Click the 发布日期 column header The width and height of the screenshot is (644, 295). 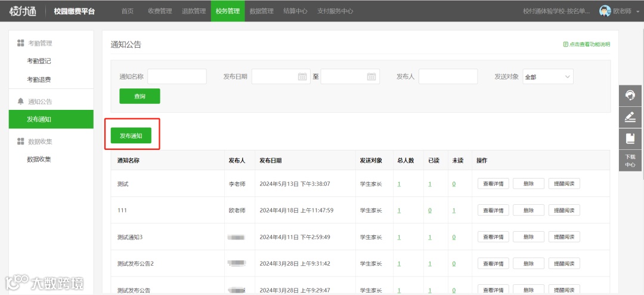[271, 161]
